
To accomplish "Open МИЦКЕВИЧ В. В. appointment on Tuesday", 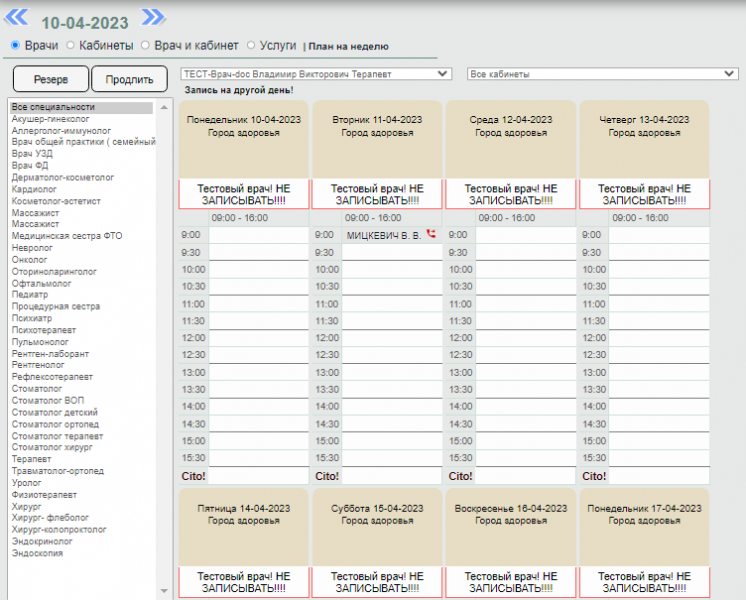I will (x=383, y=235).
